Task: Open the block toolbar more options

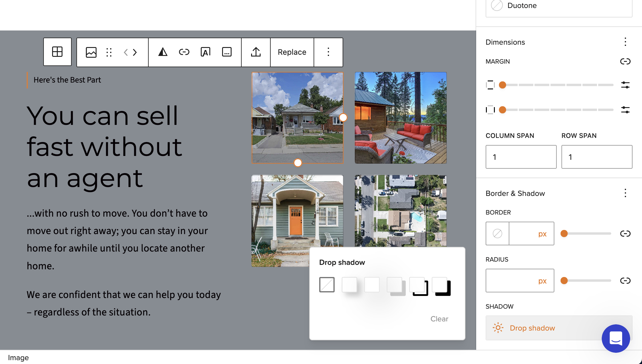Action: (328, 52)
